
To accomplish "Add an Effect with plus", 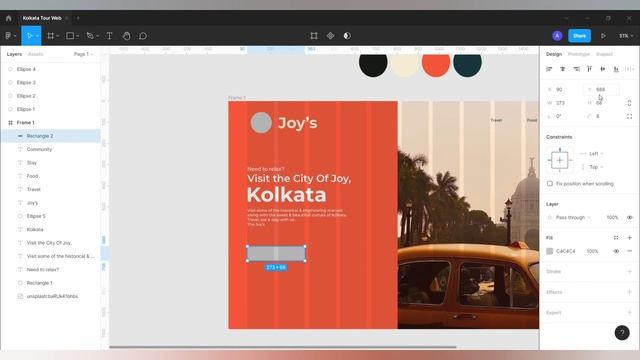I will (629, 292).
